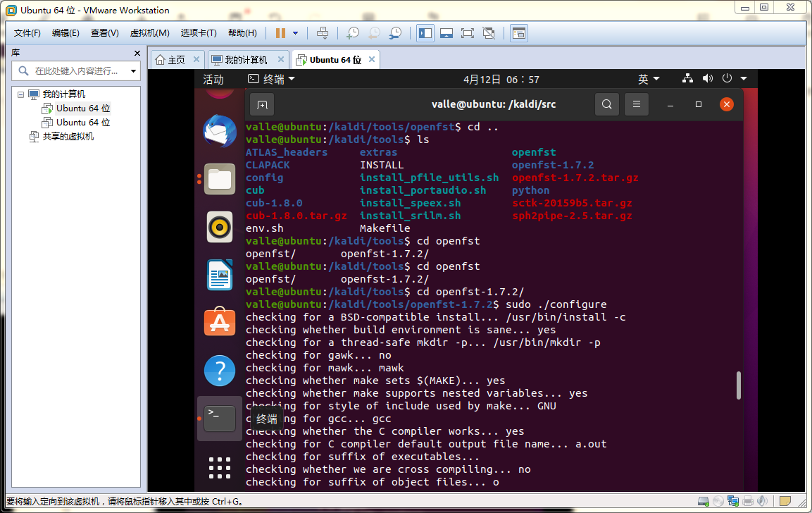Click the hard disk status icon
Screen dimensions: 812x513
pyautogui.click(x=704, y=501)
